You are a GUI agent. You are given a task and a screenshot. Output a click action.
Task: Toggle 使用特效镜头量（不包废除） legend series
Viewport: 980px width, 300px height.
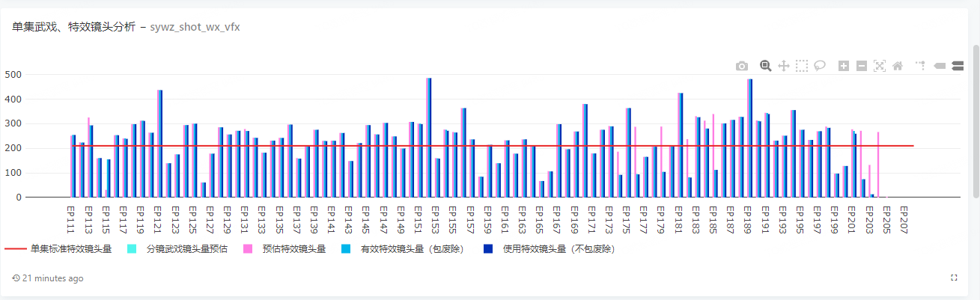(553, 248)
